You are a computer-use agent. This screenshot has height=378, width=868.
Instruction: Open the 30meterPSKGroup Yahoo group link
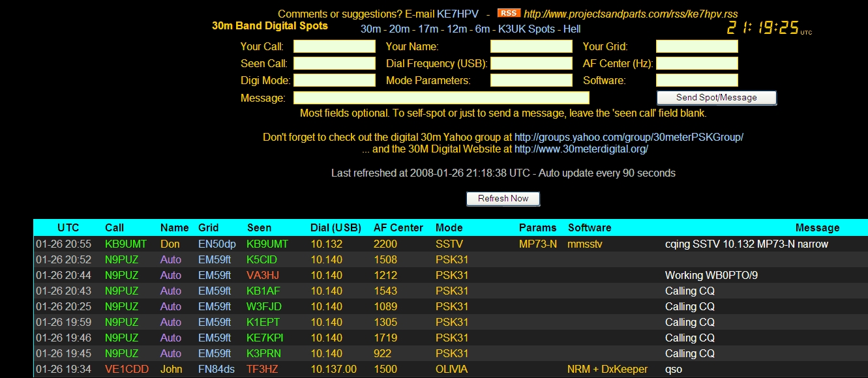tap(629, 138)
